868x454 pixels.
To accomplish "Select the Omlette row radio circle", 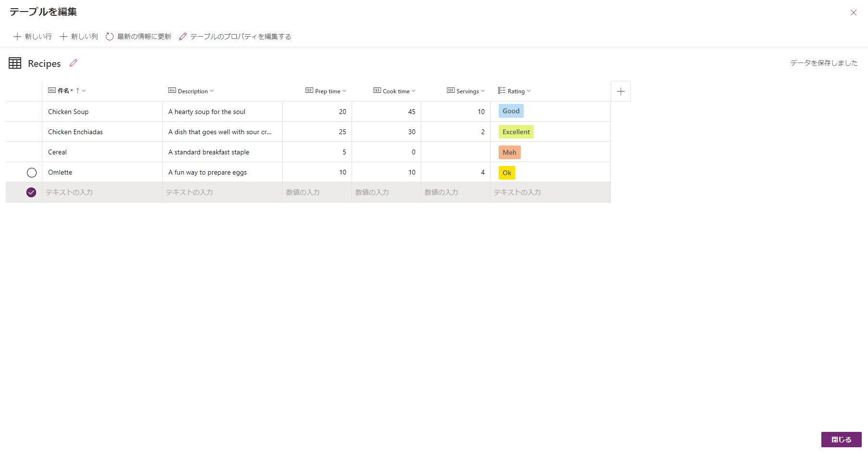I will pos(32,173).
